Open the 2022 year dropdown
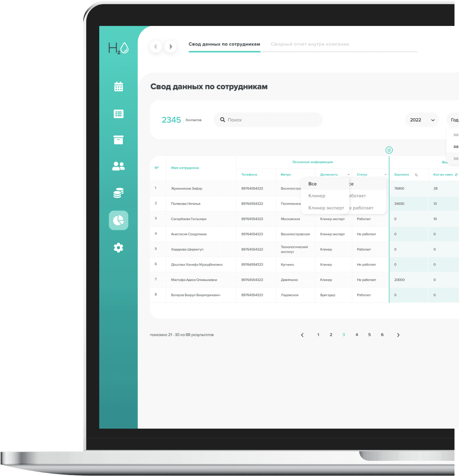Screen dimensions: 459x476 point(422,120)
